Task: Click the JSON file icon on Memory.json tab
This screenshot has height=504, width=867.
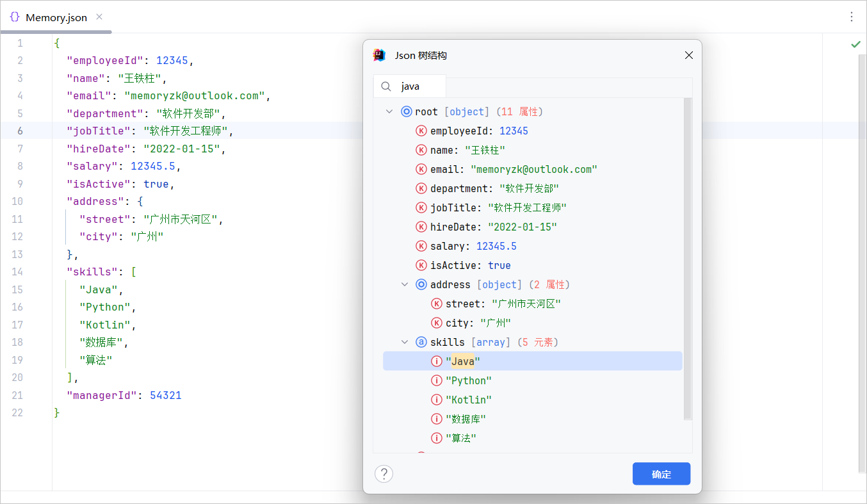Action: 14,17
